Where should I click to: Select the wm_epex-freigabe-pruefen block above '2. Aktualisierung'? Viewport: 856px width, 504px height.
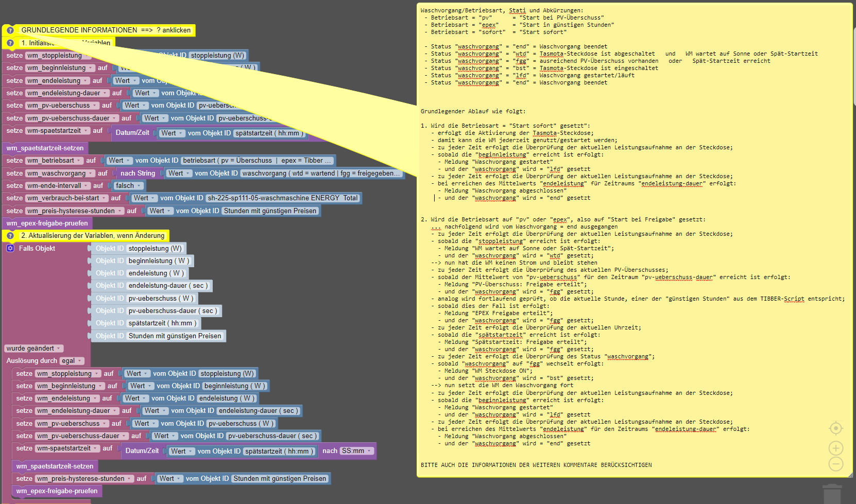(x=47, y=223)
